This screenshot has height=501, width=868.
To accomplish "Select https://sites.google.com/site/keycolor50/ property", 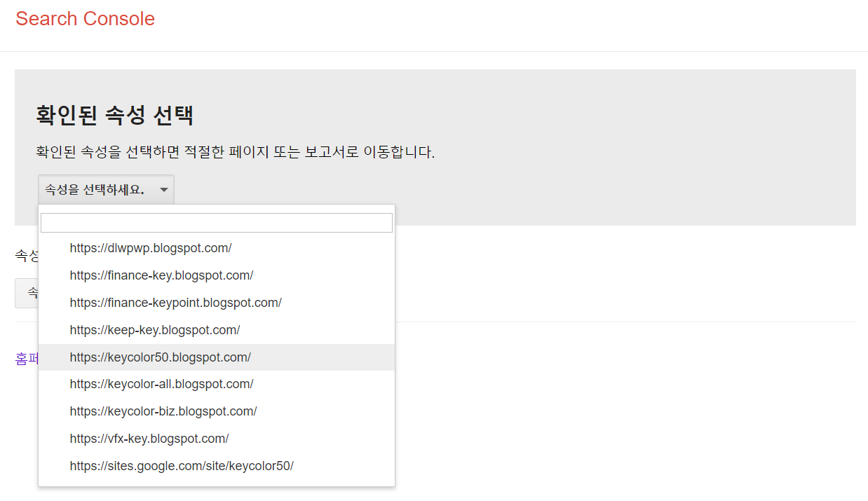I will 217,466.
